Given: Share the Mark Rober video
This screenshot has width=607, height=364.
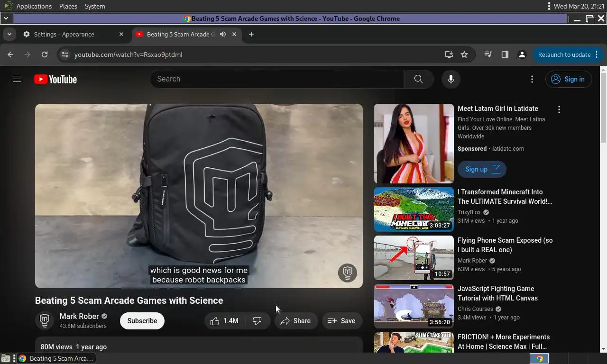Looking at the screenshot, I should point(296,321).
